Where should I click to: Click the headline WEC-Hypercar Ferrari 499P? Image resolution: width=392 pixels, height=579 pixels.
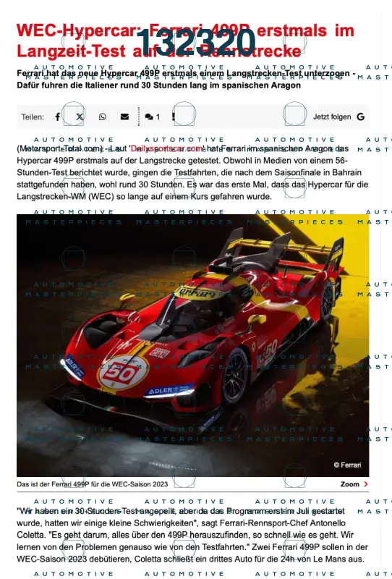tap(185, 41)
